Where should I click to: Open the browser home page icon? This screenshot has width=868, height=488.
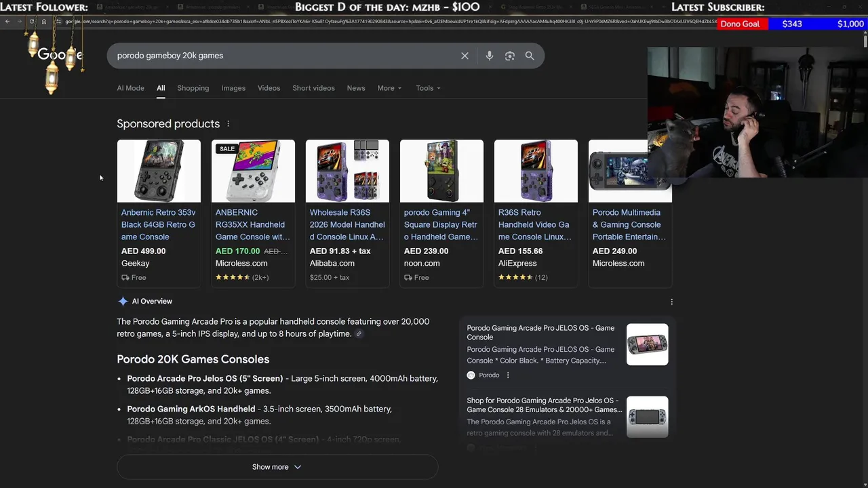[43, 22]
